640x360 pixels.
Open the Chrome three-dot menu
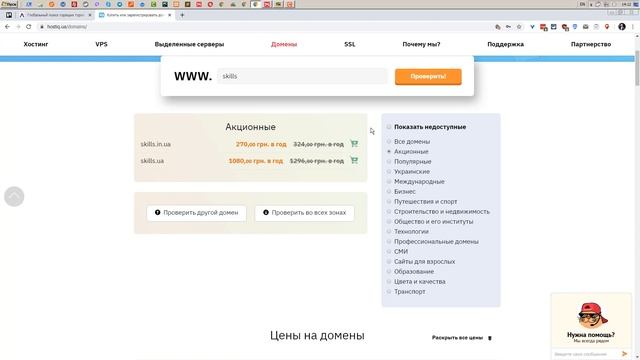click(633, 27)
